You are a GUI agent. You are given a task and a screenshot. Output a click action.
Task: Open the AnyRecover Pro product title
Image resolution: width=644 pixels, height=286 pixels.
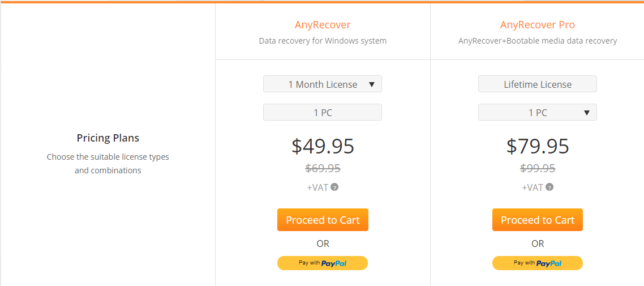click(x=537, y=25)
